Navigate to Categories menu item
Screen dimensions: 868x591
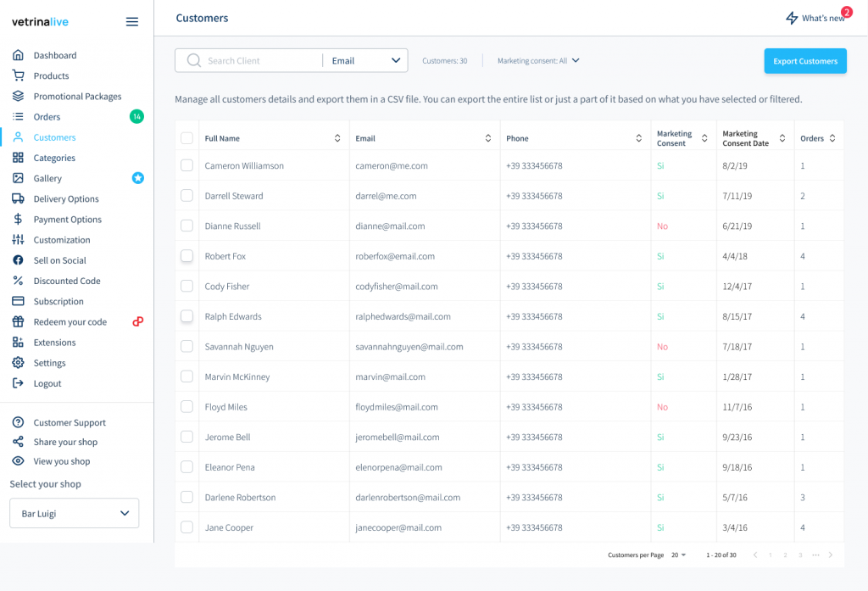click(x=54, y=158)
